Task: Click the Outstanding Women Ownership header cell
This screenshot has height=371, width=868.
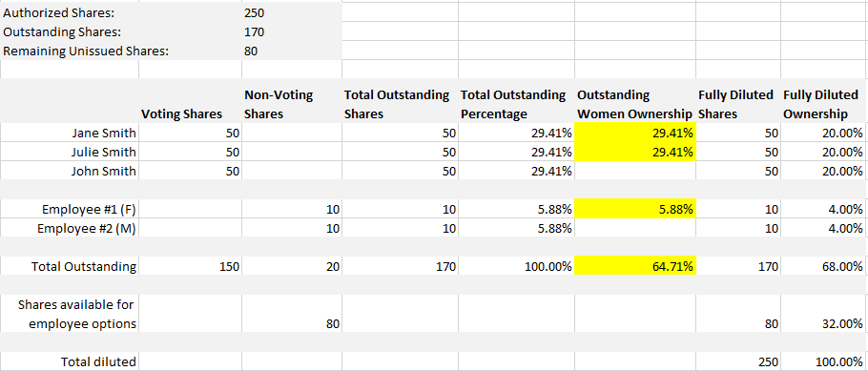Action: (635, 104)
